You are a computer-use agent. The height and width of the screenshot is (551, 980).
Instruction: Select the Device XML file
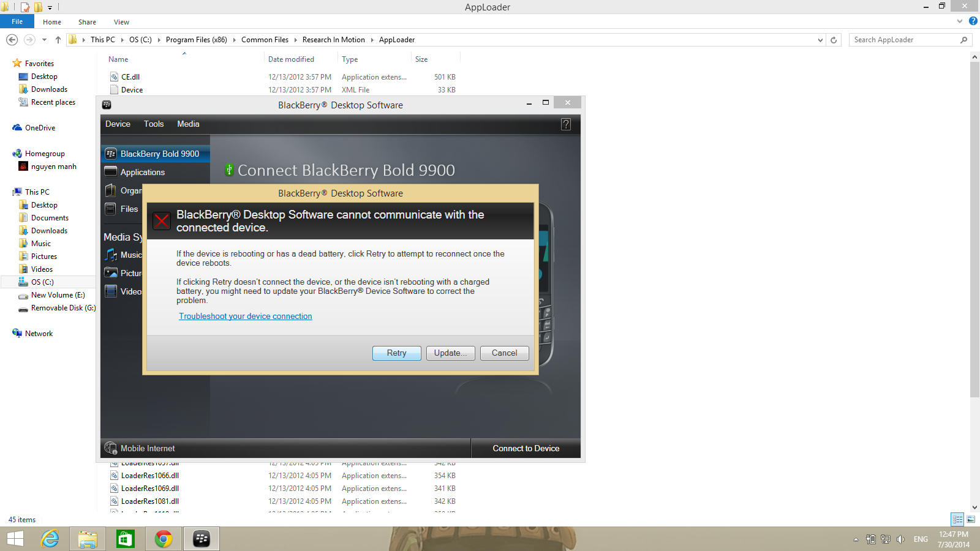(132, 90)
